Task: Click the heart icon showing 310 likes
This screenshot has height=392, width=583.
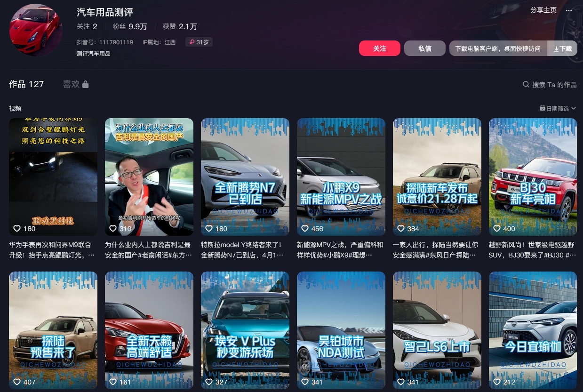Action: click(x=113, y=229)
